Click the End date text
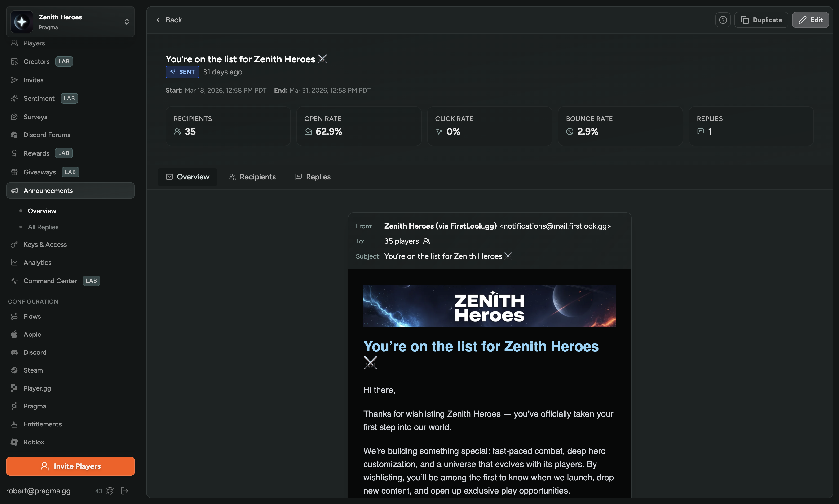 pyautogui.click(x=322, y=90)
